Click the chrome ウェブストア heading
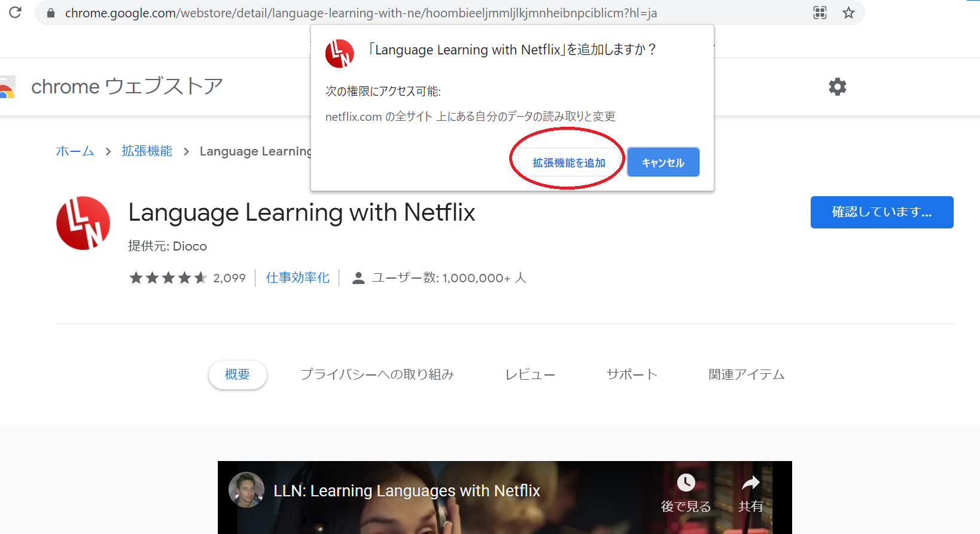The width and height of the screenshot is (980, 534). coord(127,87)
